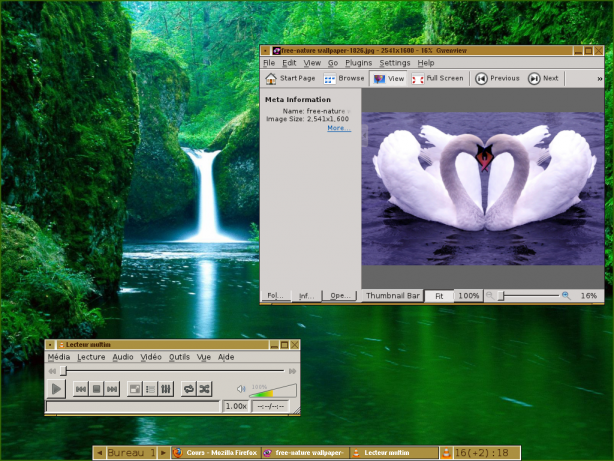Screen dimensions: 614x461
Task: Toggle the Fit zoom button
Action: (439, 296)
